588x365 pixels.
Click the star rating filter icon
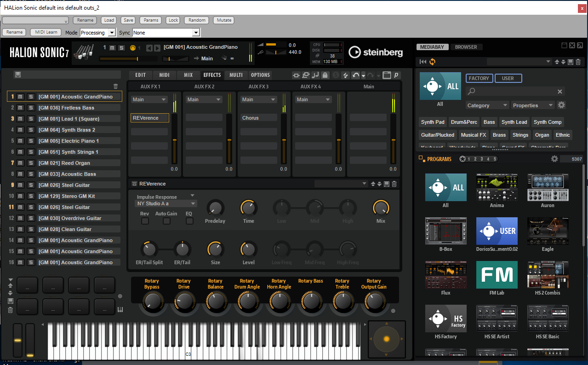click(462, 159)
